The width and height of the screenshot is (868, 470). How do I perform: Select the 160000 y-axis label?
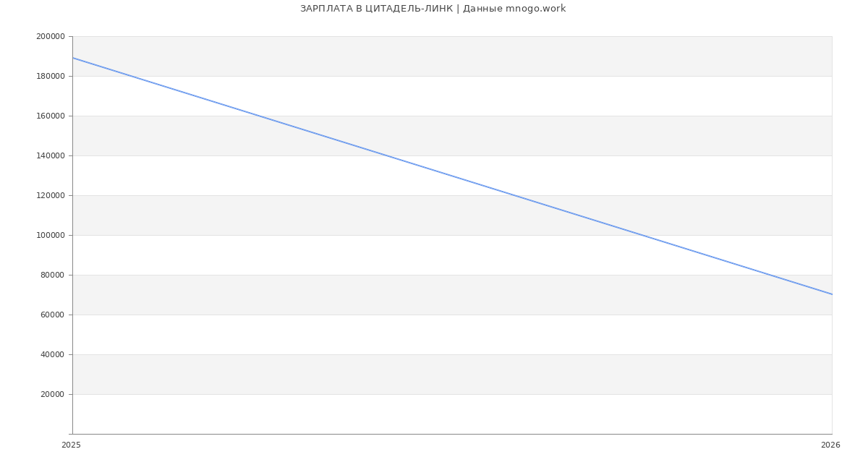pyautogui.click(x=50, y=116)
